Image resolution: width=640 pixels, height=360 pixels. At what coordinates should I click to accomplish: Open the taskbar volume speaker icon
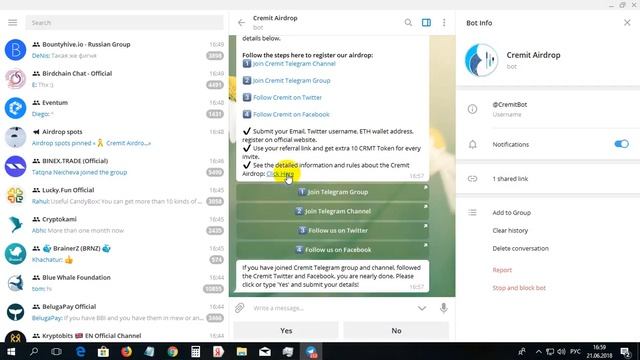(562, 352)
